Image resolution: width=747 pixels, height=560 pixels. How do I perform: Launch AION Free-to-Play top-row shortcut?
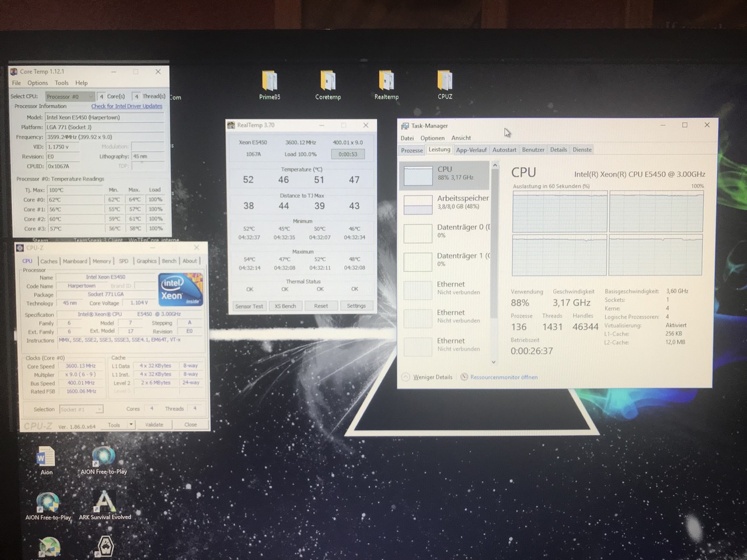coord(103,460)
